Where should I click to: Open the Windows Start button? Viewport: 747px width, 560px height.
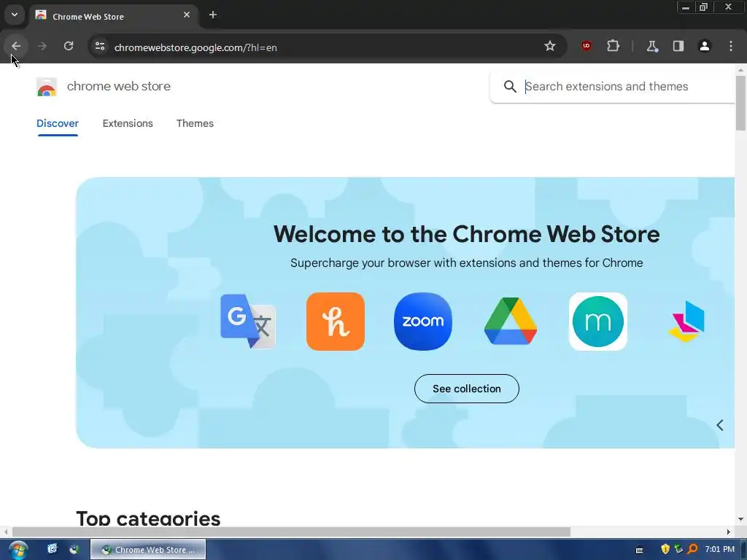[18, 550]
